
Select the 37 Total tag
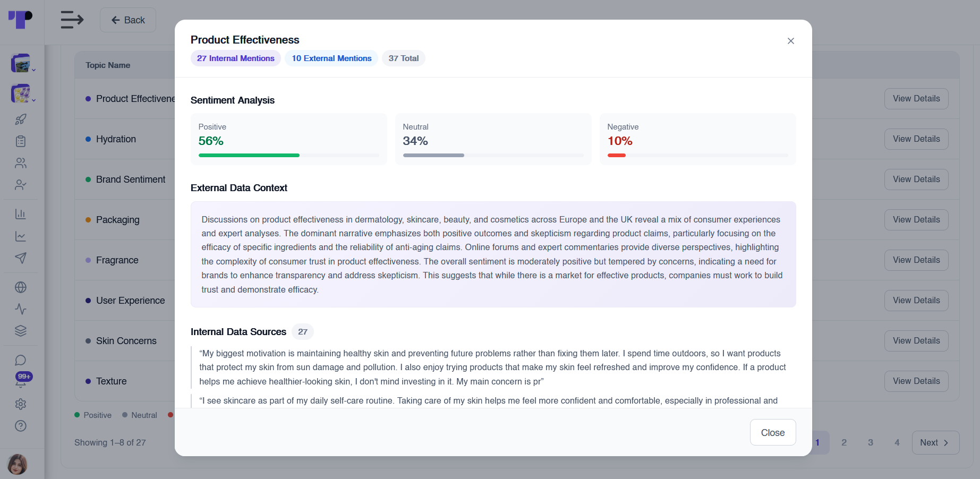(x=404, y=58)
